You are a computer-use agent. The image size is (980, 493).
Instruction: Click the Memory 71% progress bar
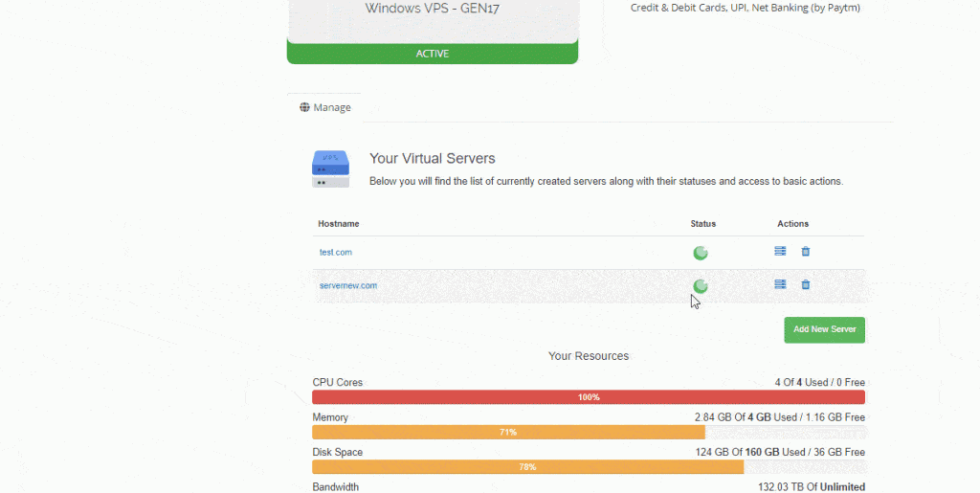pos(508,432)
